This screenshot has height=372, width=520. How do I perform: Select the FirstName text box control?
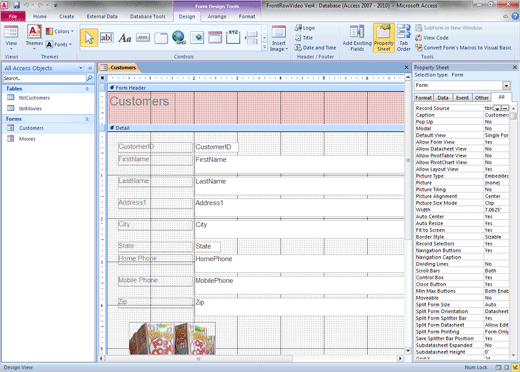pyautogui.click(x=299, y=165)
